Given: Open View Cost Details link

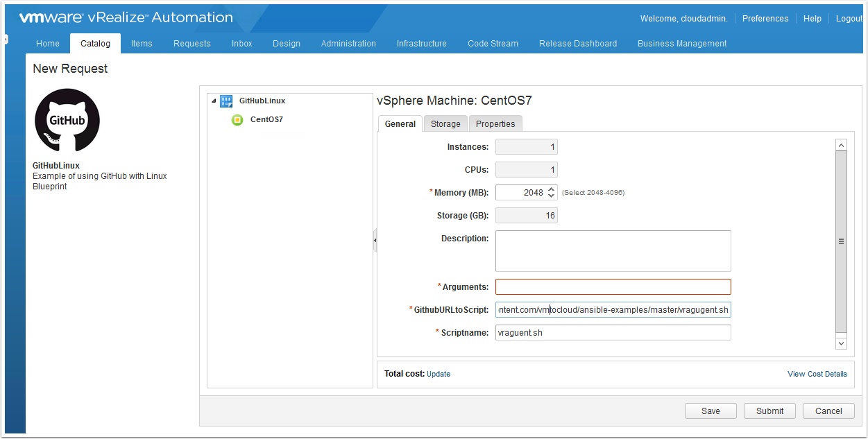Looking at the screenshot, I should [817, 374].
